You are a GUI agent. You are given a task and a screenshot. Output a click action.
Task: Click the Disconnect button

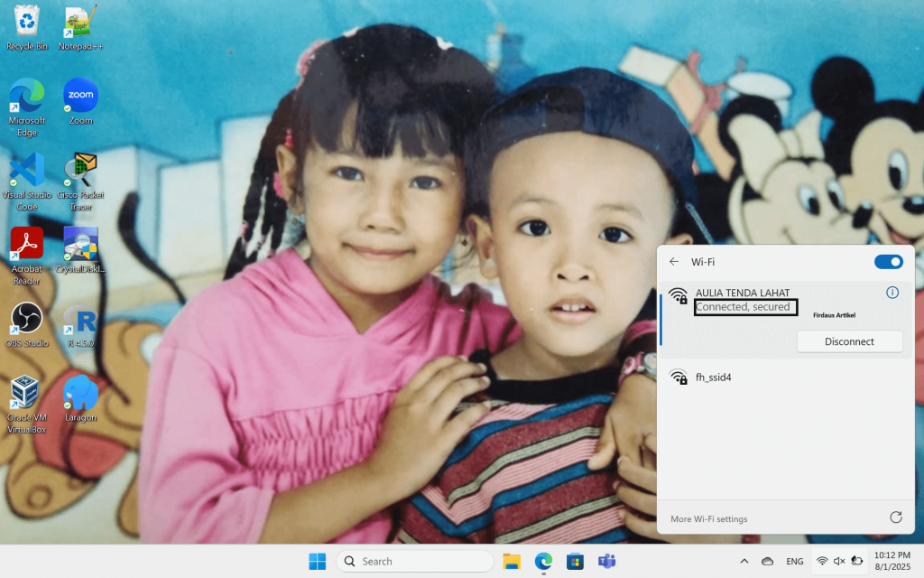pyautogui.click(x=849, y=341)
